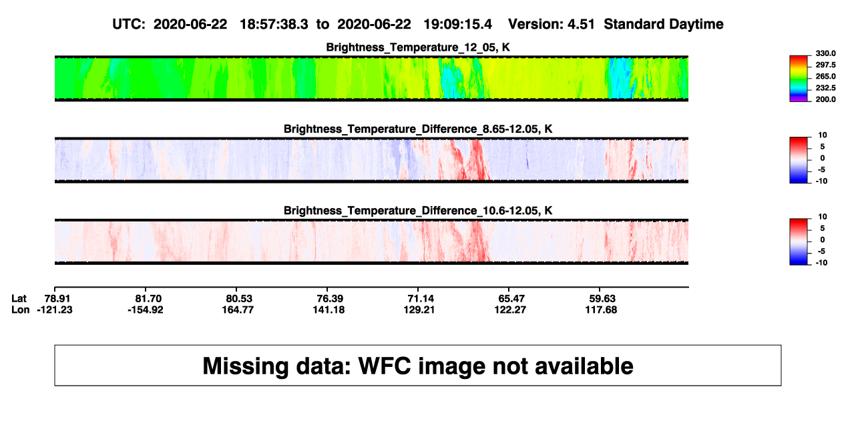Click the 10.6-12.05 panel red-blue color bar
Viewport: 868px width, 445px height.
coord(799,242)
